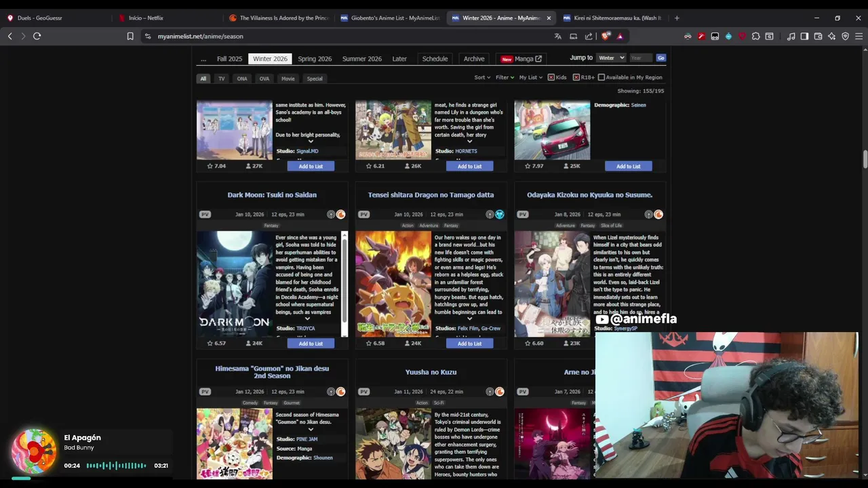This screenshot has width=868, height=488.
Task: Open the Sort dropdown
Action: (x=482, y=77)
